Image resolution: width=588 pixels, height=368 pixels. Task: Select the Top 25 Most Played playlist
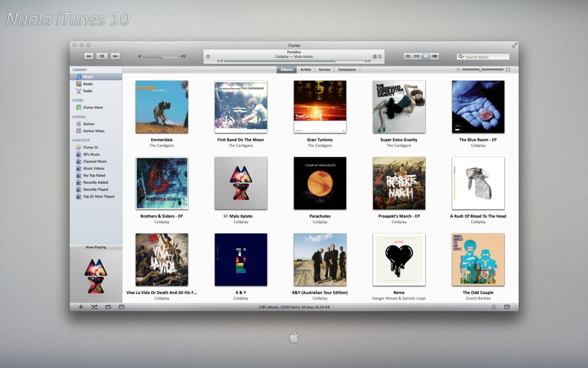[96, 196]
